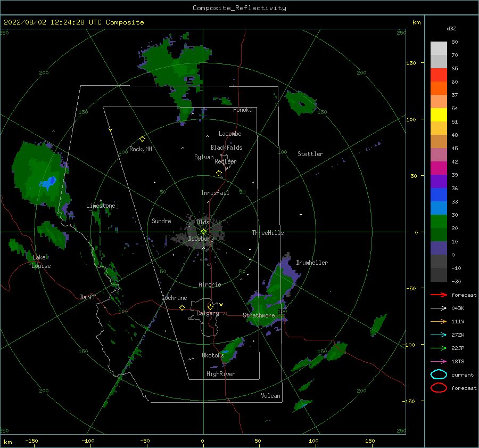Click the dBZ legend heading
Image resolution: width=479 pixels, height=448 pixels.
click(451, 28)
